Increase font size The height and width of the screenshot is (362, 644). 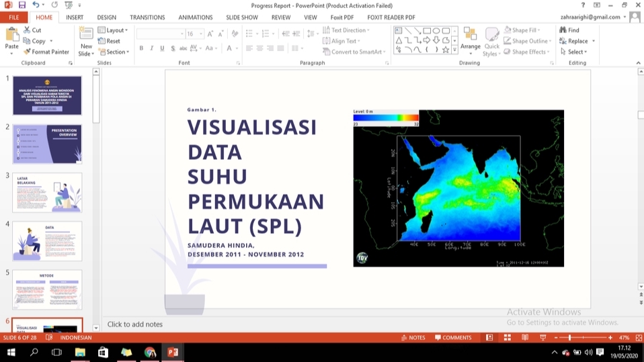(x=210, y=34)
